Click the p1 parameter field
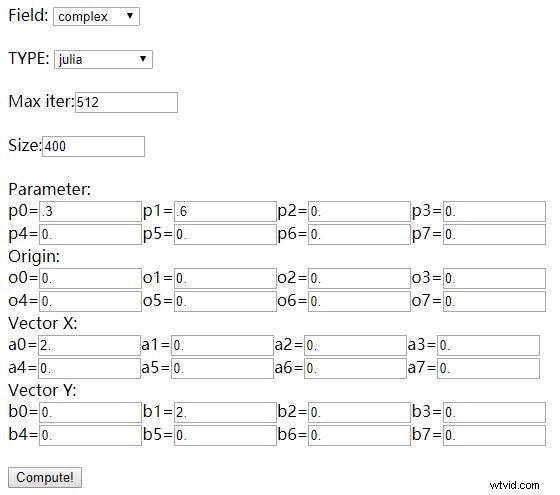 [225, 211]
